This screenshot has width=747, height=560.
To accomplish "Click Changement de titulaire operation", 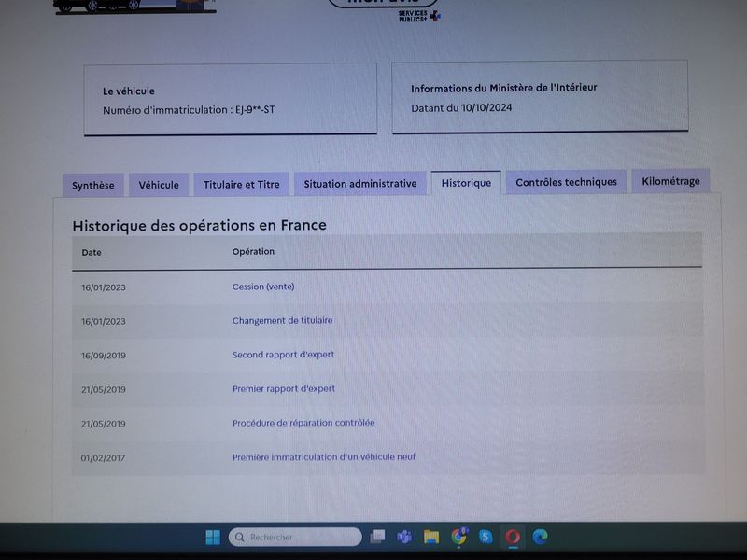I will pos(283,320).
